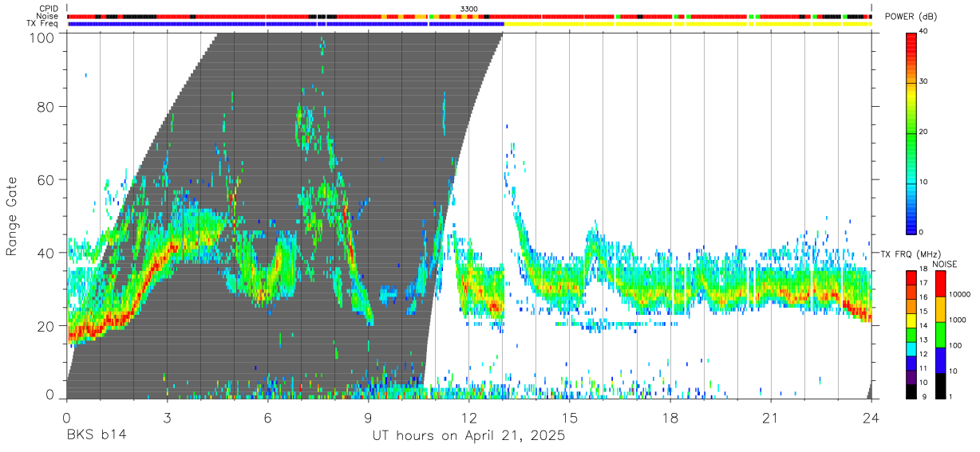Click the 40 label on power colorbar
Image resolution: width=980 pixels, height=452 pixels.
pyautogui.click(x=923, y=31)
